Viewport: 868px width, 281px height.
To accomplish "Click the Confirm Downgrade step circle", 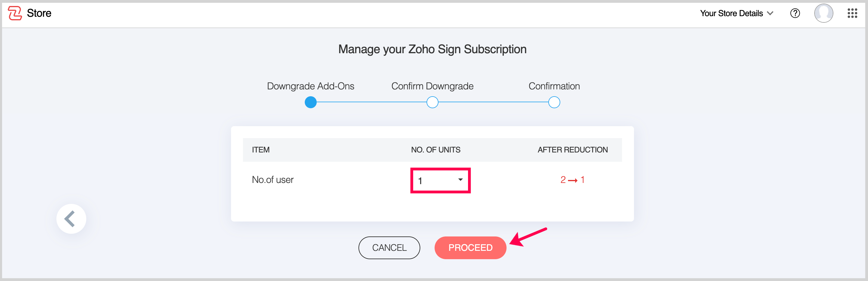I will tap(432, 102).
